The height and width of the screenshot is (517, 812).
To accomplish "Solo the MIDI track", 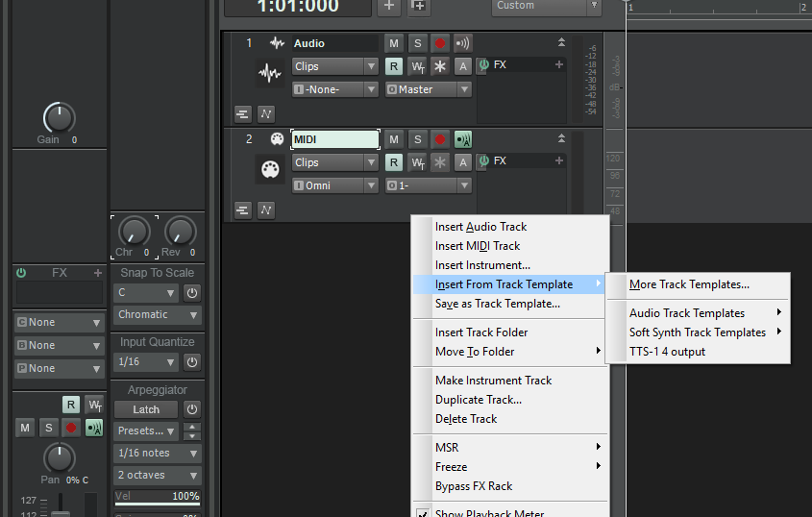I will tap(417, 139).
